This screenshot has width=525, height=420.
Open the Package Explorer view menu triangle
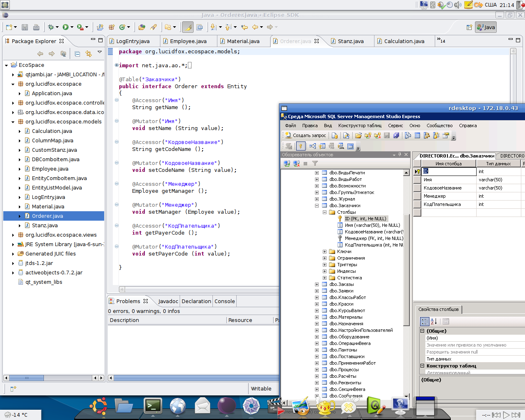pos(100,52)
